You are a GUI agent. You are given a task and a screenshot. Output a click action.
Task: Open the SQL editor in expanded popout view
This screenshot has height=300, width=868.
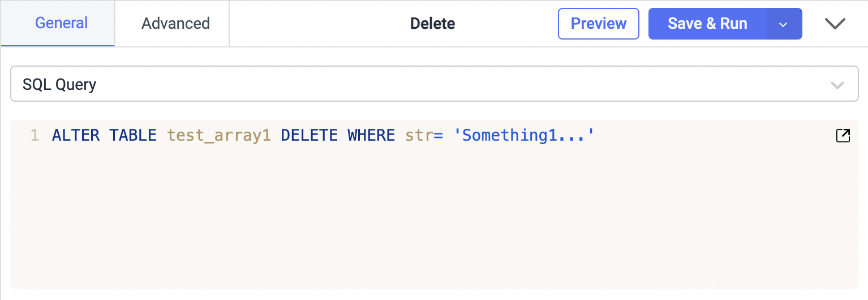pos(843,136)
